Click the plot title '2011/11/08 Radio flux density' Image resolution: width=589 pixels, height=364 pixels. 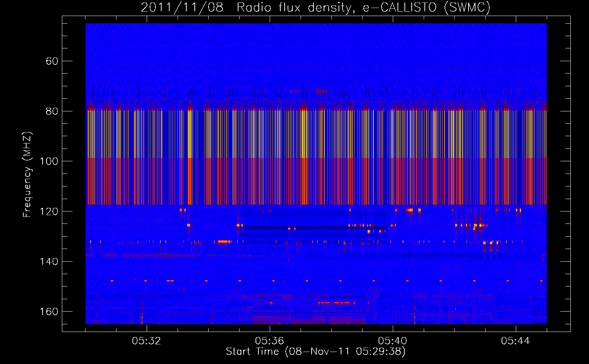point(248,7)
